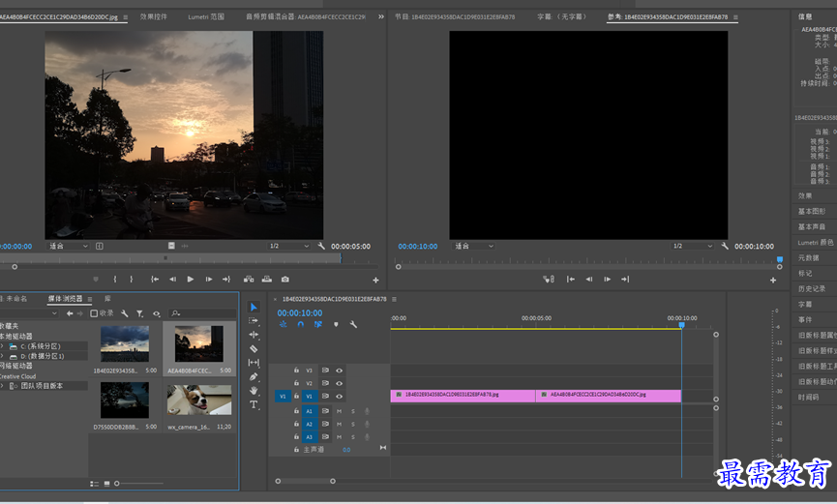Screen dimensions: 837x504
Task: Open 基本声音 panel
Action: tap(812, 227)
